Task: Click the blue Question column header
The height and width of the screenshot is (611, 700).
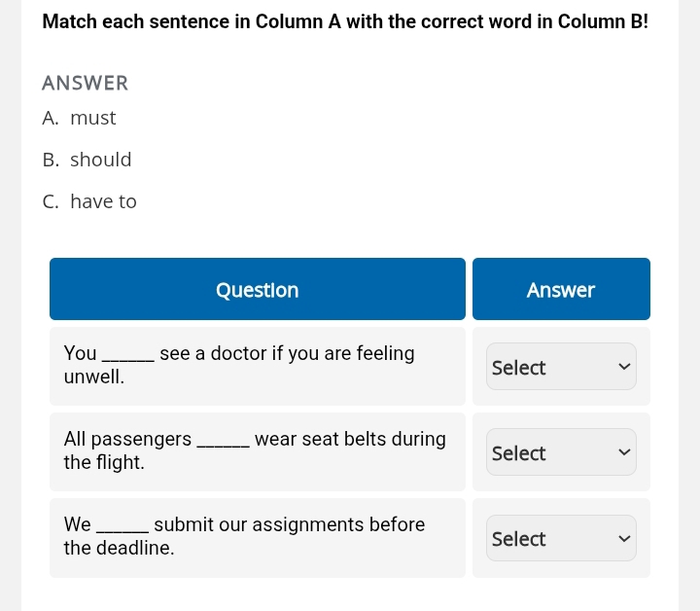Action: [x=258, y=290]
